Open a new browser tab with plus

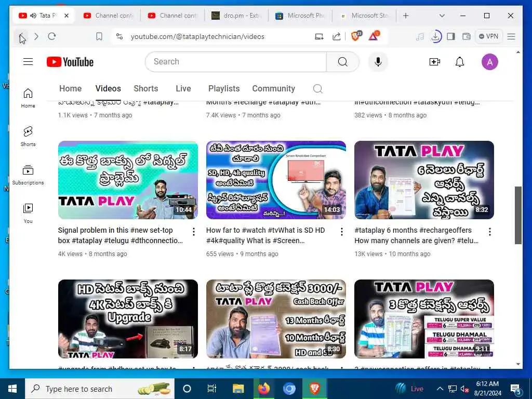tap(406, 16)
